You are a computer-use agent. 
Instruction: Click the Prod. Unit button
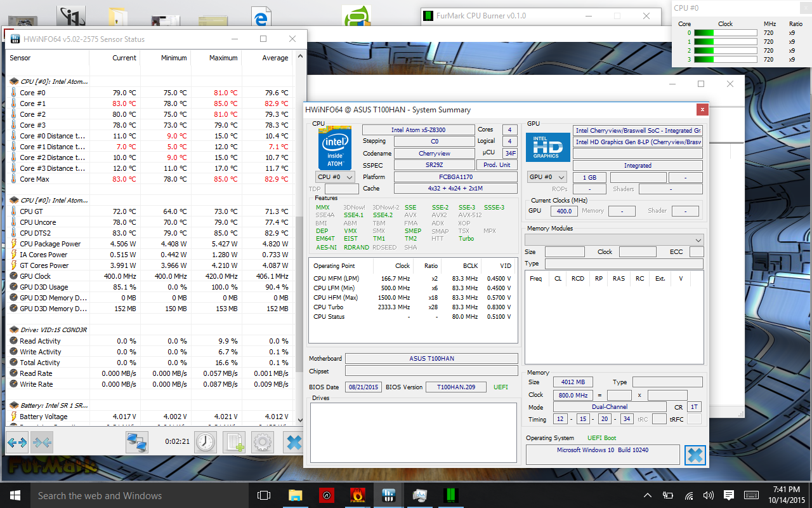(497, 164)
